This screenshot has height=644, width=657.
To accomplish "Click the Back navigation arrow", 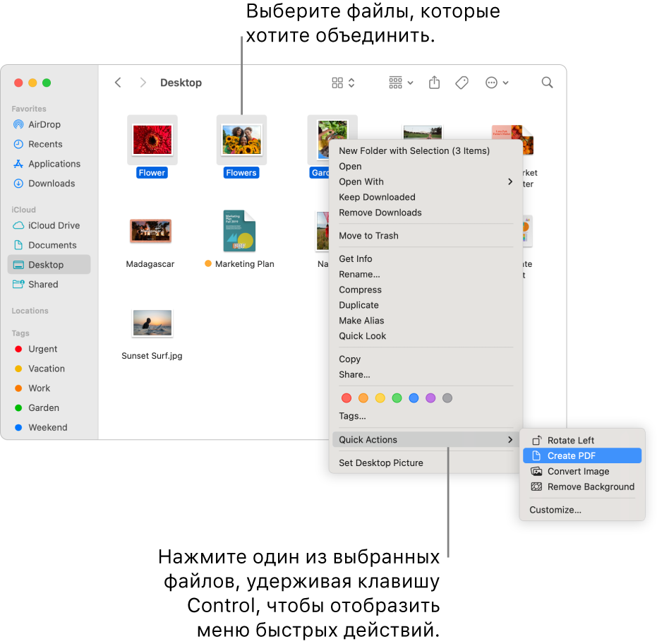I will (x=118, y=83).
